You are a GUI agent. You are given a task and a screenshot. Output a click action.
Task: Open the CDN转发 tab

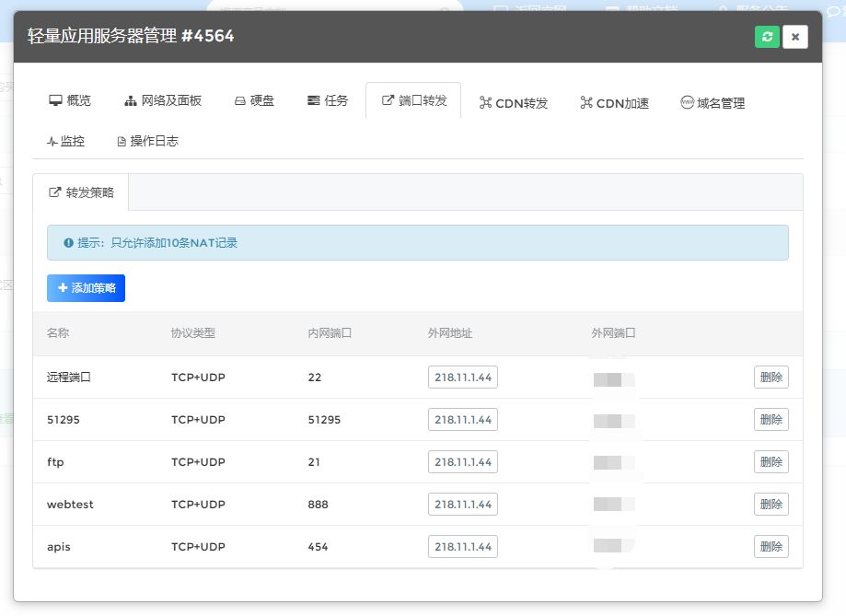tap(513, 103)
